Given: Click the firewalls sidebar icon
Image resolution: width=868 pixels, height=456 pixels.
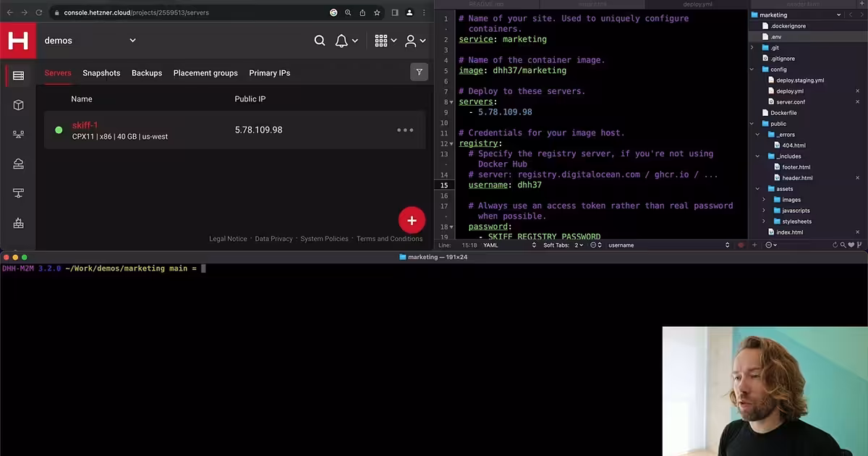Looking at the screenshot, I should tap(18, 223).
